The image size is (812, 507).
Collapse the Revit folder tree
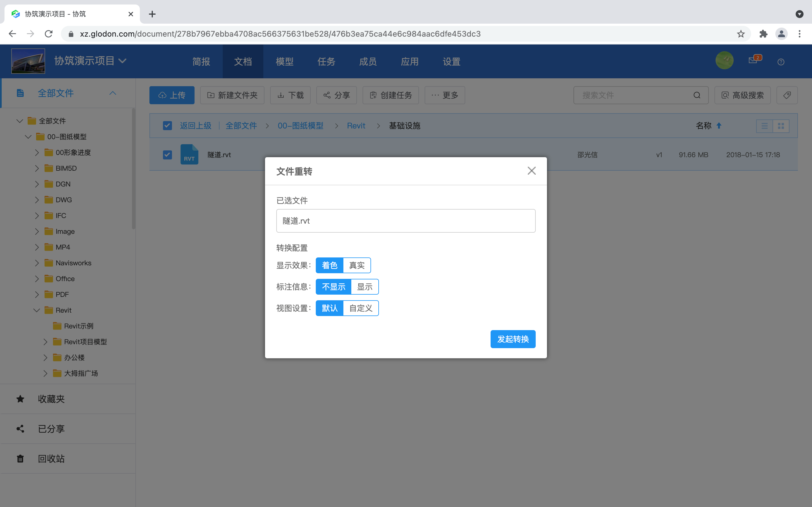(x=37, y=310)
